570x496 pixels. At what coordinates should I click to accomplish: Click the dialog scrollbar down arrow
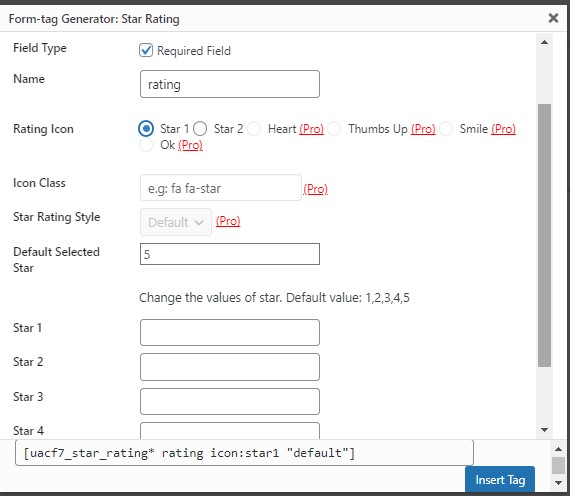[544, 430]
